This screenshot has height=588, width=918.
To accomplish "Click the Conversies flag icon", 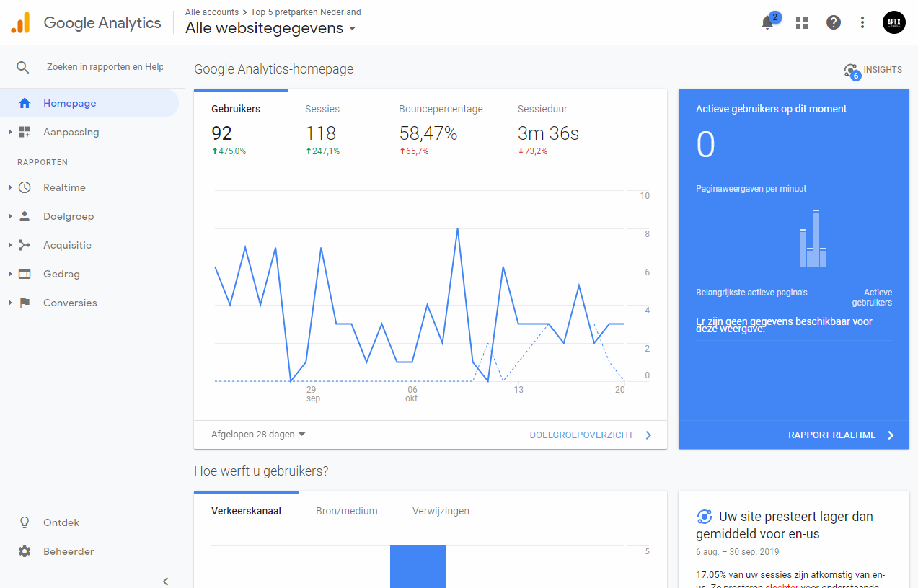I will (25, 303).
